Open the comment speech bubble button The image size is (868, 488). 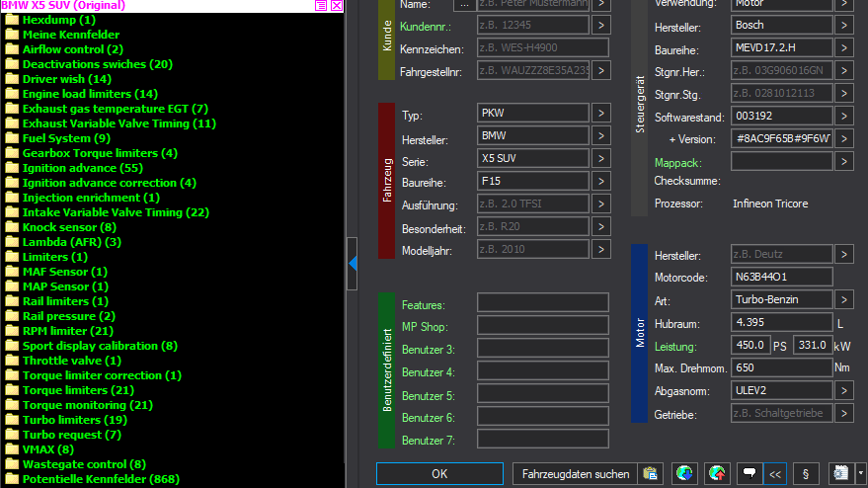point(750,474)
